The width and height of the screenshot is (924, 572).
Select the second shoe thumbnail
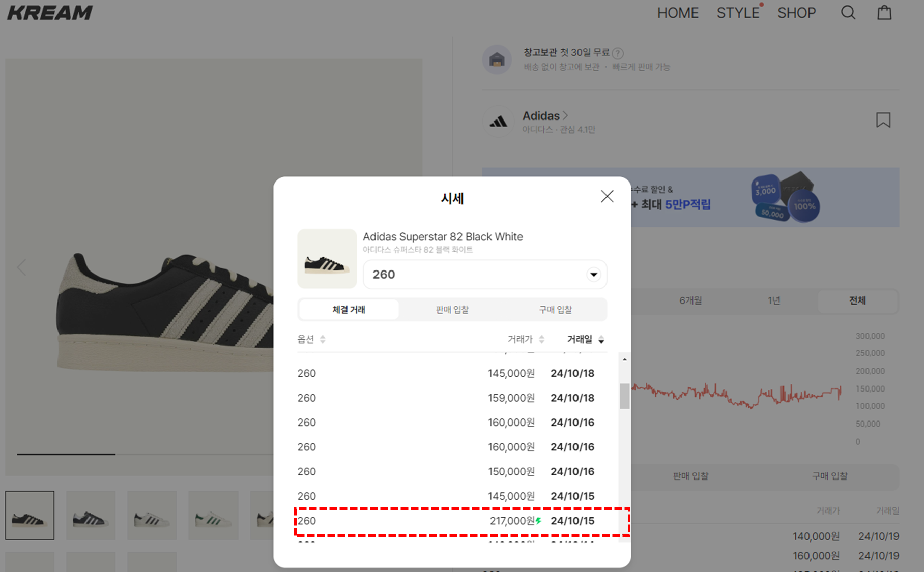[x=91, y=515]
